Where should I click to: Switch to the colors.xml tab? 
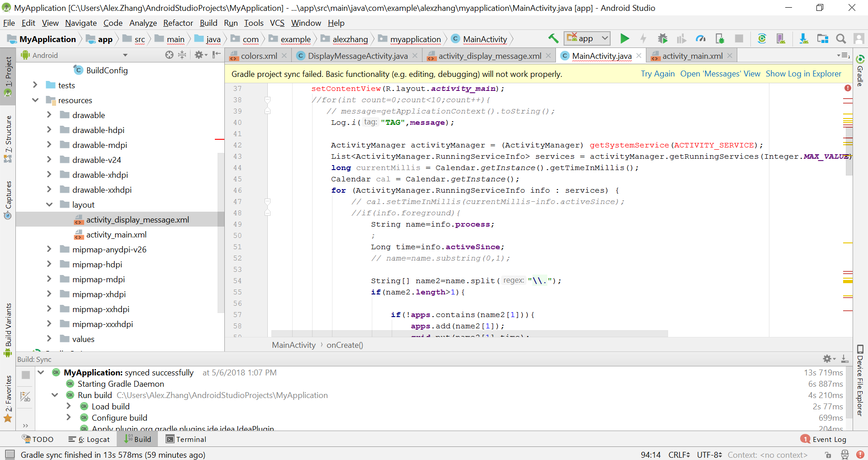pyautogui.click(x=258, y=56)
